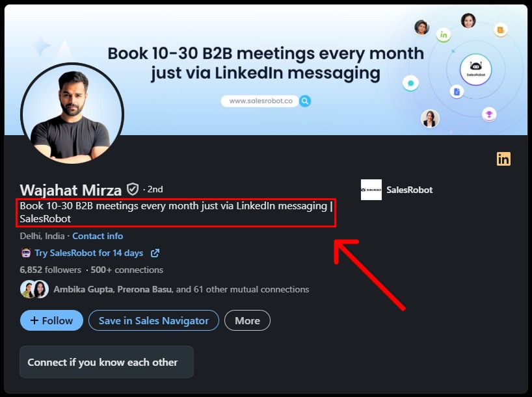This screenshot has width=532, height=397.
Task: Click the profile headline text about B2B meetings
Action: click(x=176, y=212)
